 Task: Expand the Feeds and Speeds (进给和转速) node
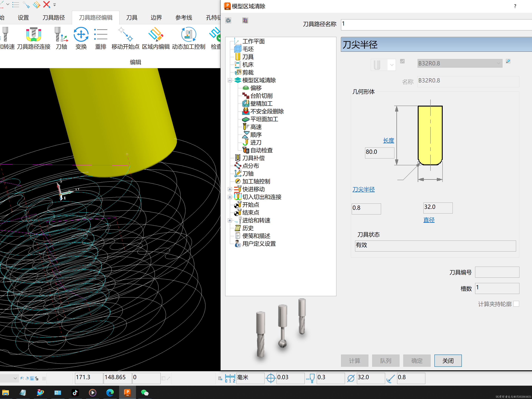[230, 220]
